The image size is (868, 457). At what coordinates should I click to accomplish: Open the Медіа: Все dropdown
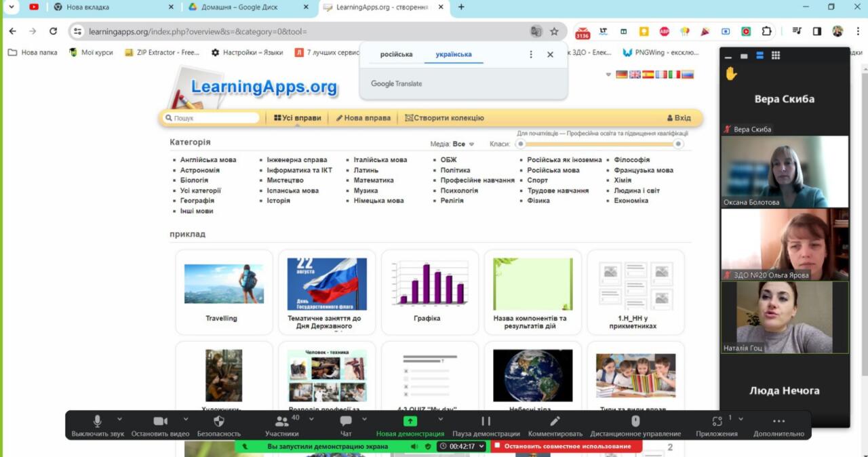[452, 144]
